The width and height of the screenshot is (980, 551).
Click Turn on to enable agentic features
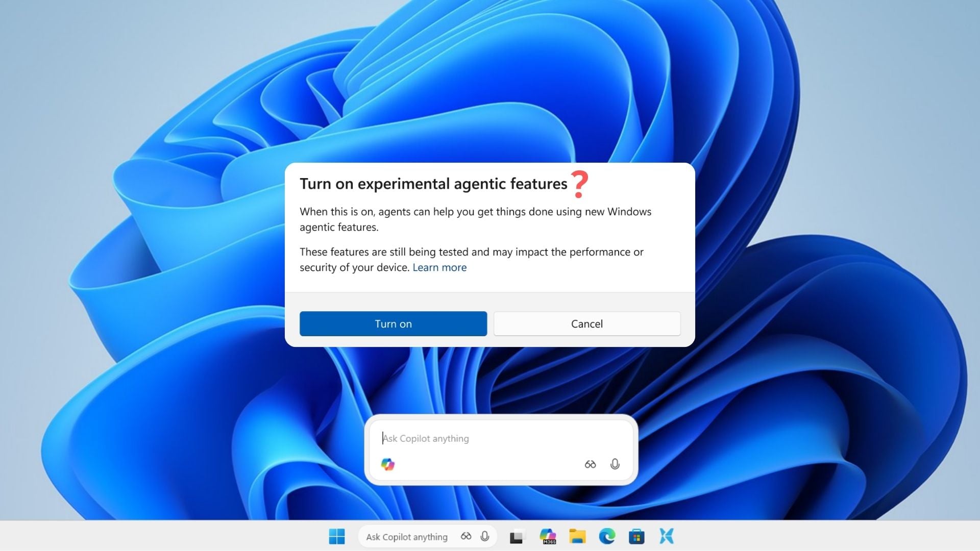click(x=393, y=323)
